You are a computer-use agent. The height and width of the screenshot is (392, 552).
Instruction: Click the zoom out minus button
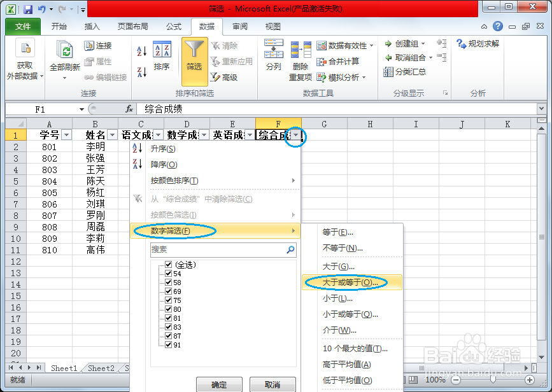coord(456,380)
